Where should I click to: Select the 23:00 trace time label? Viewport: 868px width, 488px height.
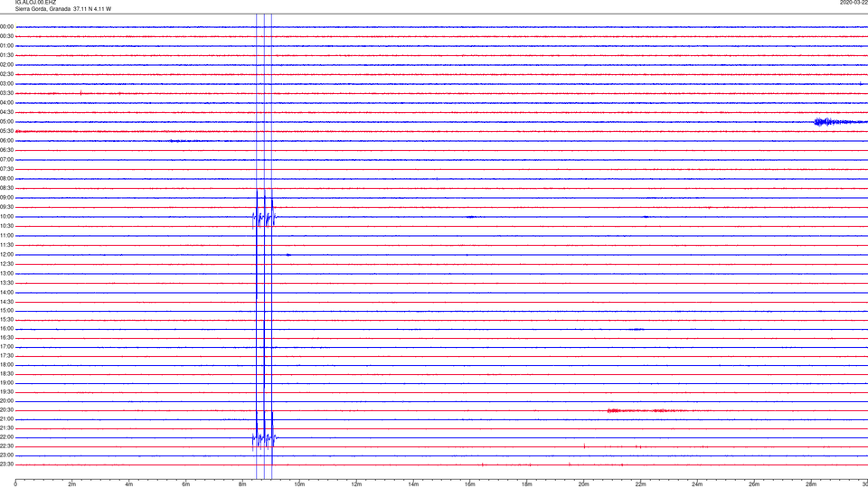(x=6, y=455)
